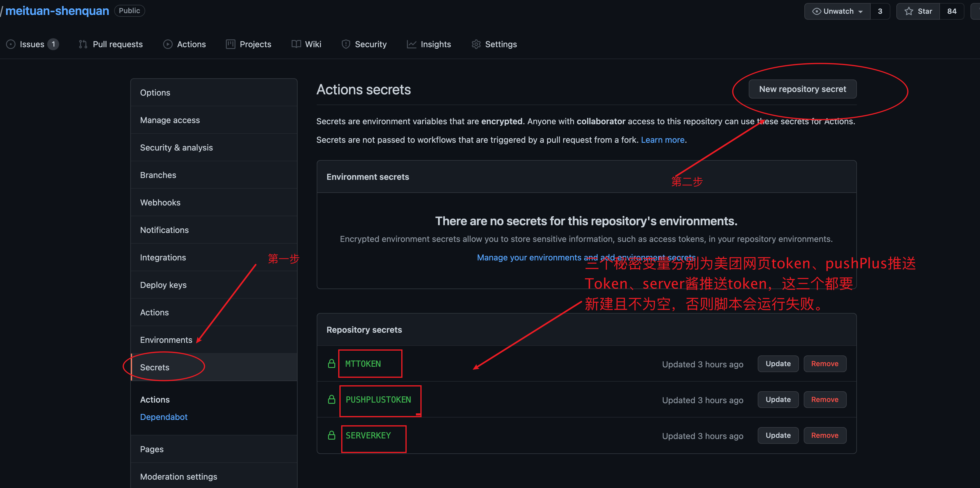980x488 pixels.
Task: Remove the MTTOKEN secret
Action: pyautogui.click(x=825, y=364)
